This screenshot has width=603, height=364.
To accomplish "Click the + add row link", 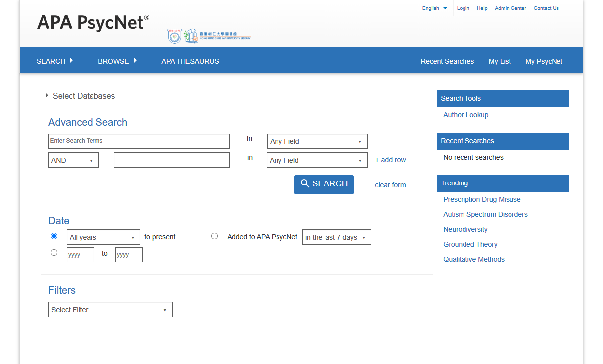I will tap(390, 160).
